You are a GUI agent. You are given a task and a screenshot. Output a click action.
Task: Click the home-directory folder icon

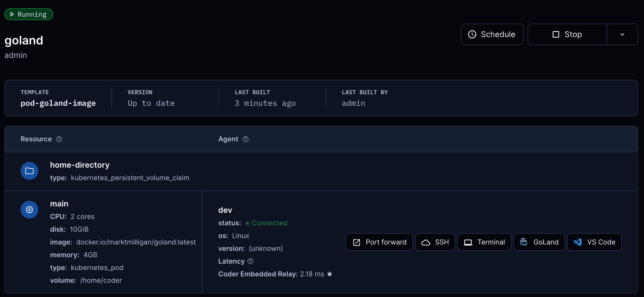tap(29, 171)
